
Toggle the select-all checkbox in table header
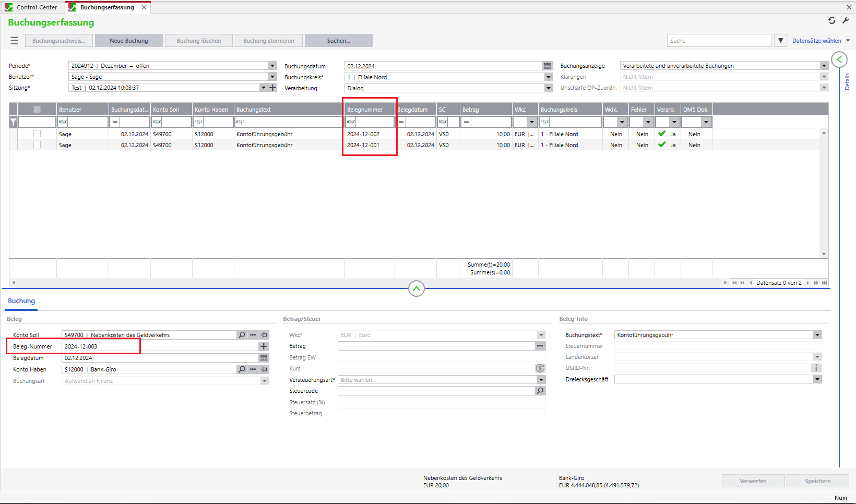click(x=37, y=110)
